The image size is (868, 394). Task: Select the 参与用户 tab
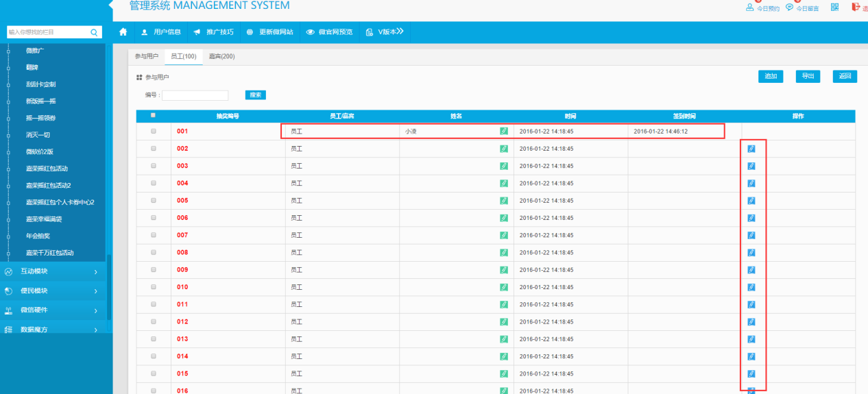tap(146, 56)
